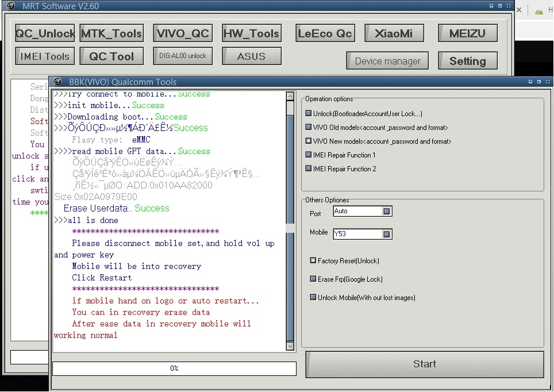554x392 pixels.
Task: Close the MRT Software V2.60 window
Action: [509, 6]
